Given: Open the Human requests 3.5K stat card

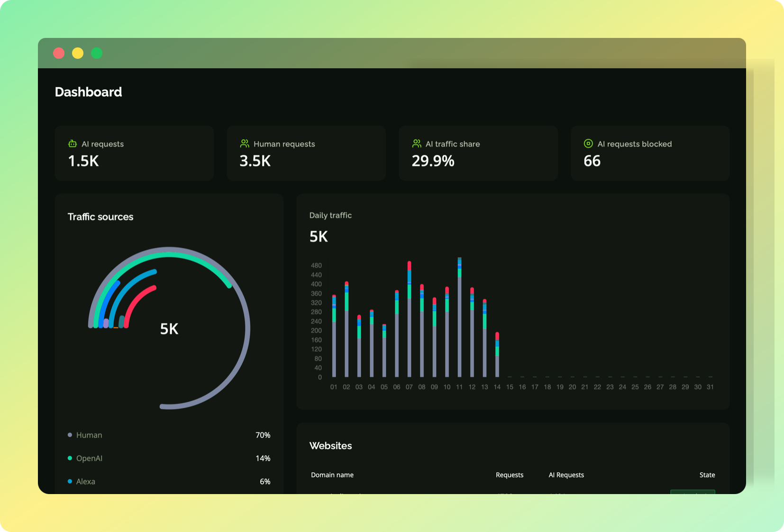Looking at the screenshot, I should pyautogui.click(x=306, y=153).
